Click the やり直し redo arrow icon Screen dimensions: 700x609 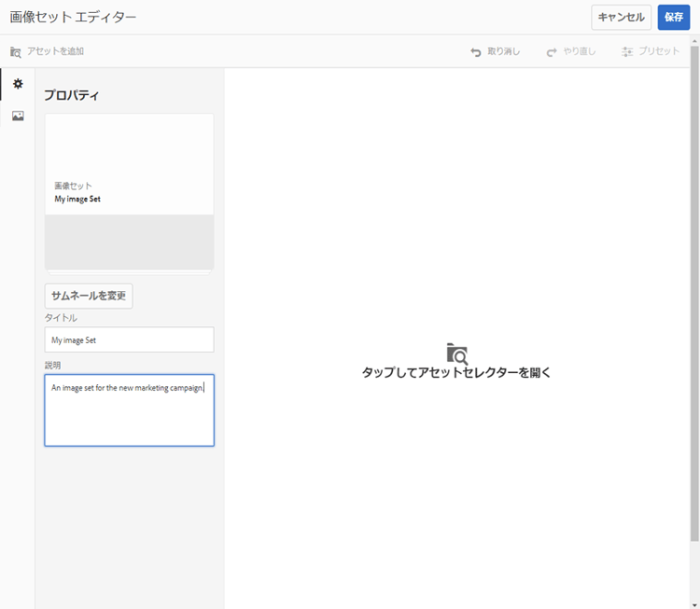552,52
